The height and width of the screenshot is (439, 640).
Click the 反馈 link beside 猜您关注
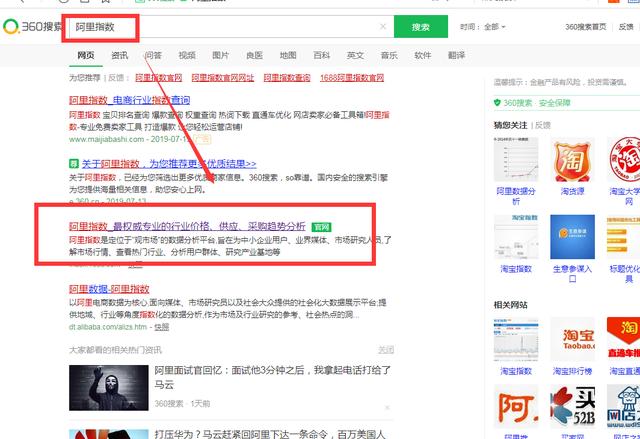click(x=543, y=125)
